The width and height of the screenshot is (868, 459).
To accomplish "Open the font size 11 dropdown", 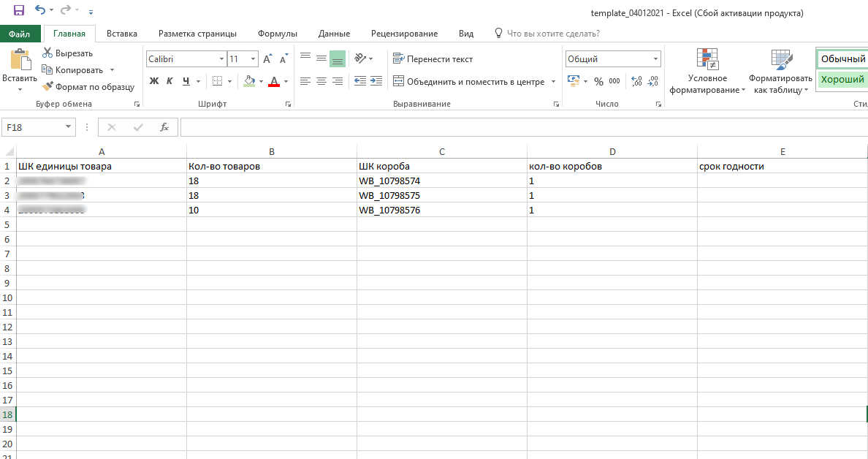I will 254,59.
